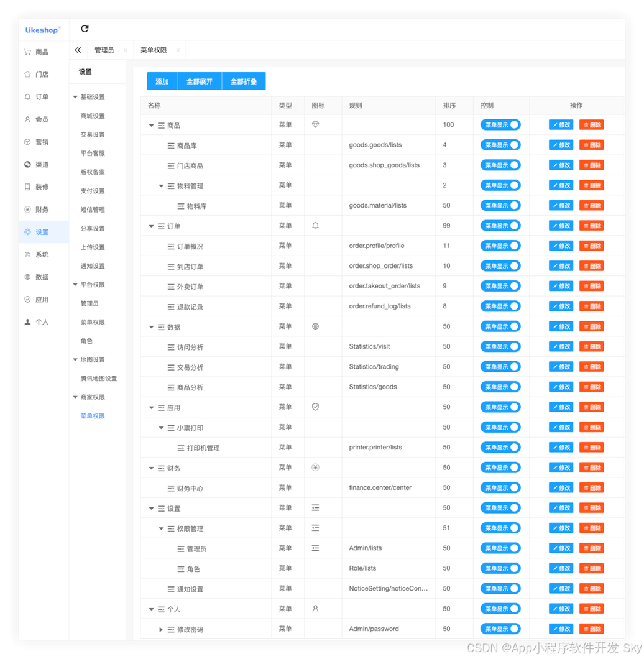Click 修改 button for 到店订单
The width and height of the screenshot is (644, 659).
(x=561, y=266)
